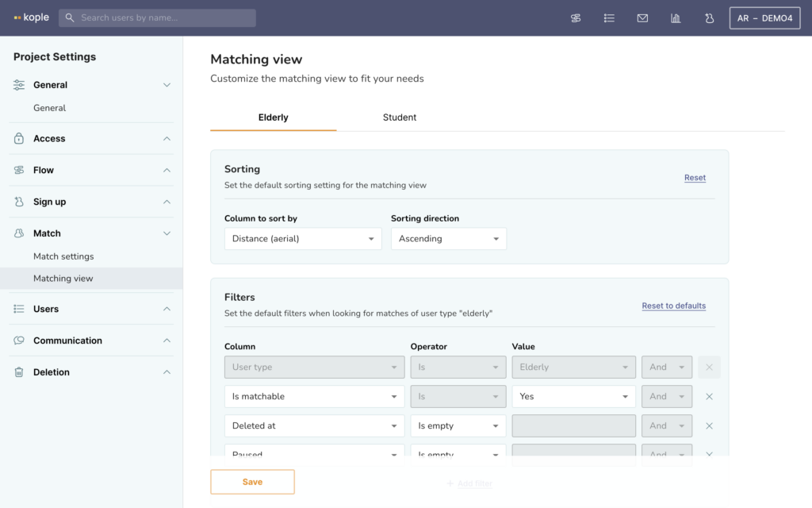
Task: Switch to the Elderly tab
Action: click(274, 117)
